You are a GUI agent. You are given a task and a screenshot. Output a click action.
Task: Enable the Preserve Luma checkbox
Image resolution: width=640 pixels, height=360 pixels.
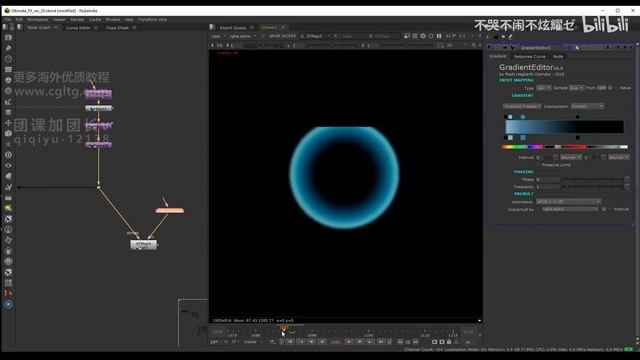coord(538,165)
